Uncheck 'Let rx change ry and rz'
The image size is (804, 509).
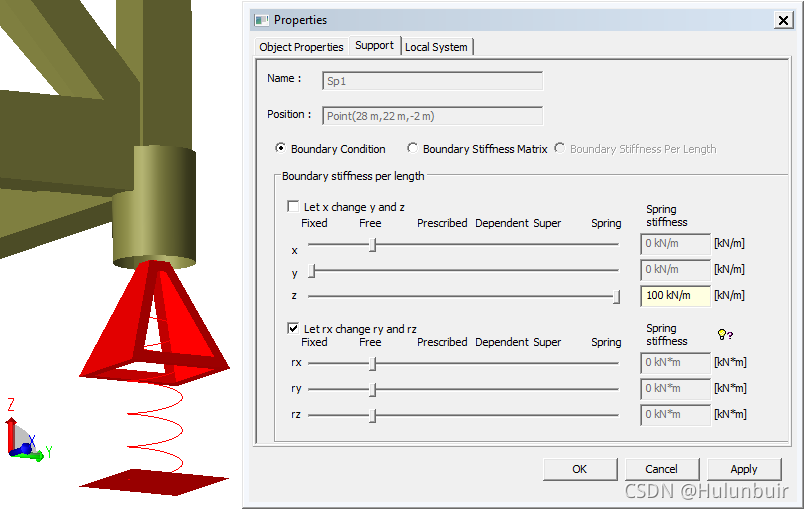pyautogui.click(x=293, y=328)
